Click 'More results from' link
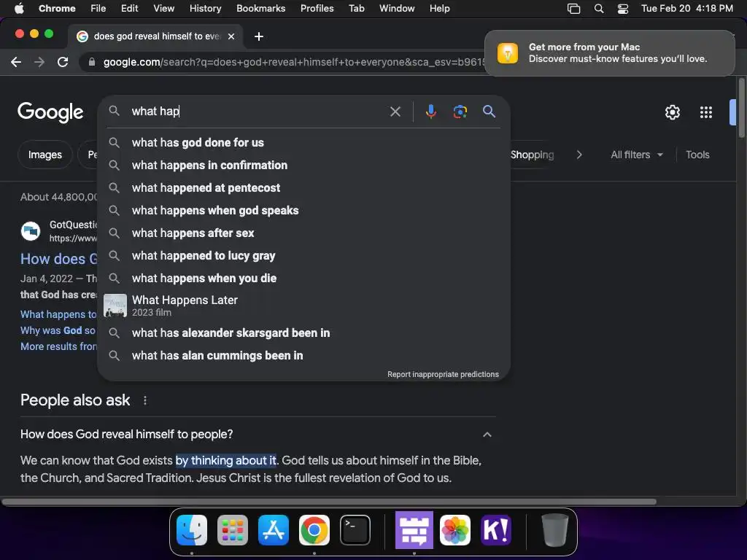Screen dimensions: 747x560 point(58,346)
